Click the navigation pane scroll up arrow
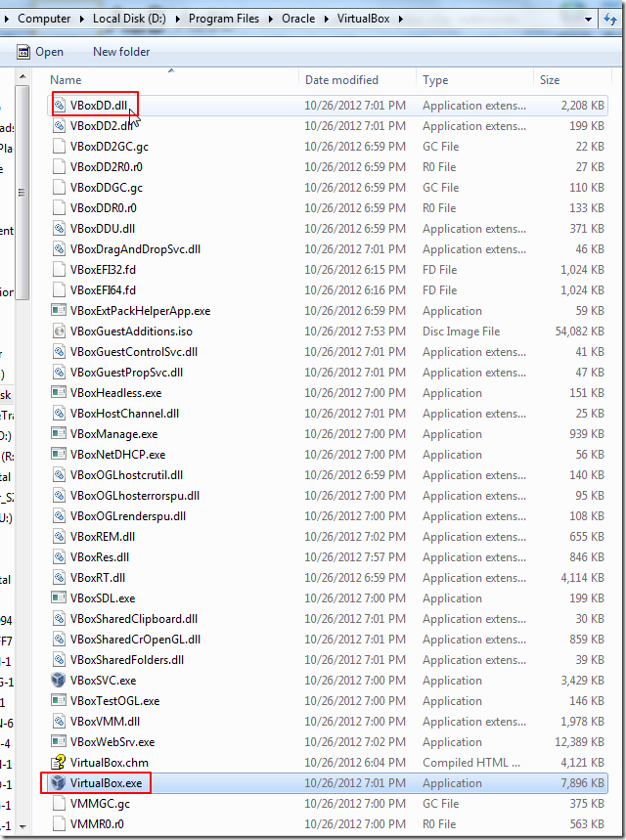 coord(22,77)
